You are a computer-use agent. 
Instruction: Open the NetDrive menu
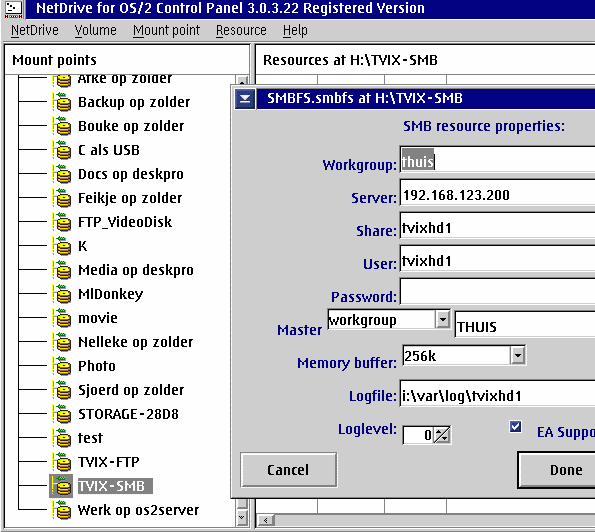(35, 30)
